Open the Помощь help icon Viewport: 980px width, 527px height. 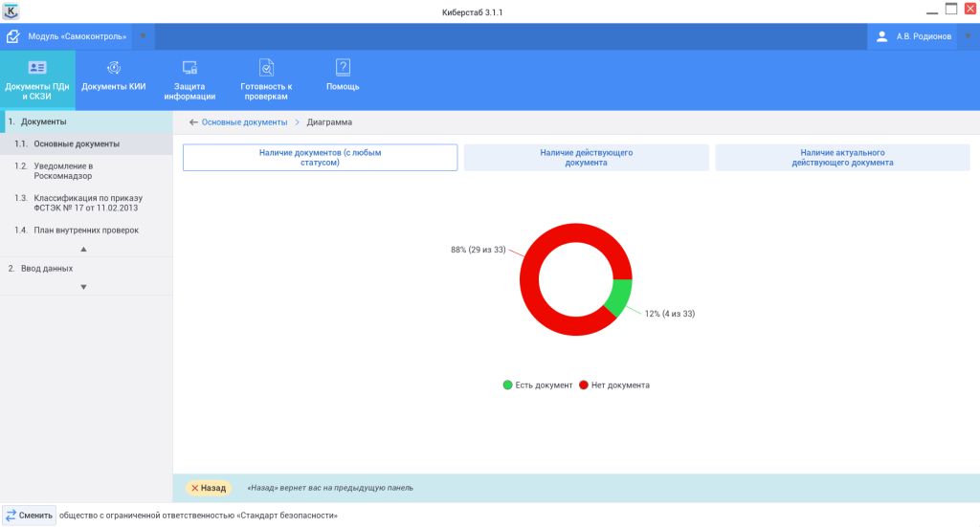pyautogui.click(x=343, y=68)
